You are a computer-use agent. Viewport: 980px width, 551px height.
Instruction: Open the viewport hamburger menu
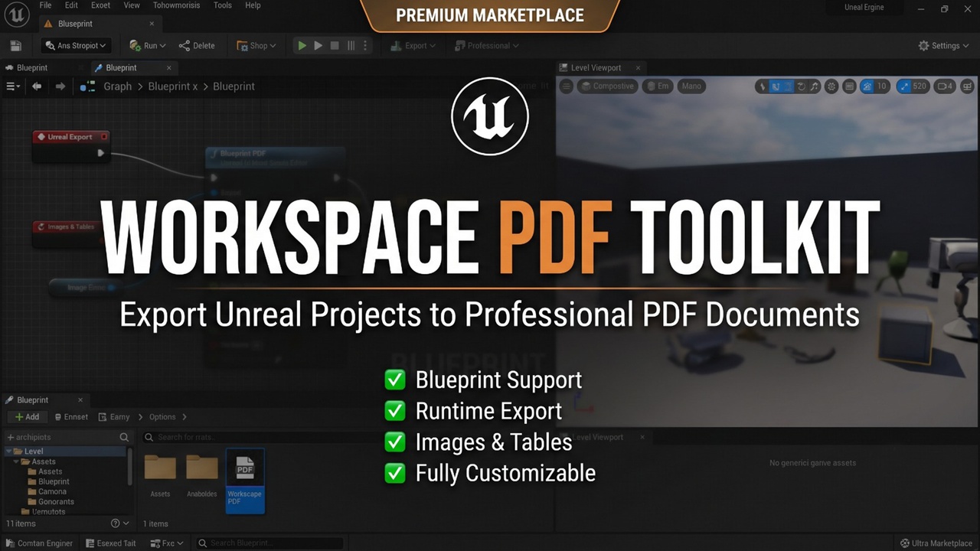567,86
